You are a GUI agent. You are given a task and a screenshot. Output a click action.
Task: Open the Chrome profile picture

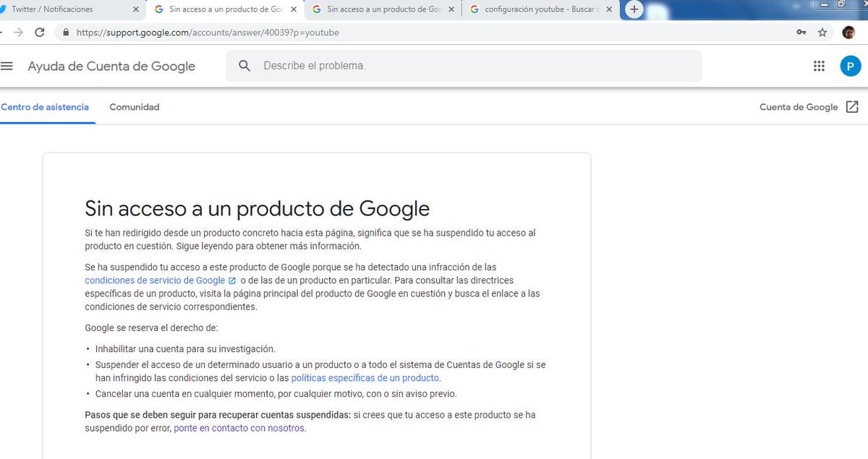849,33
